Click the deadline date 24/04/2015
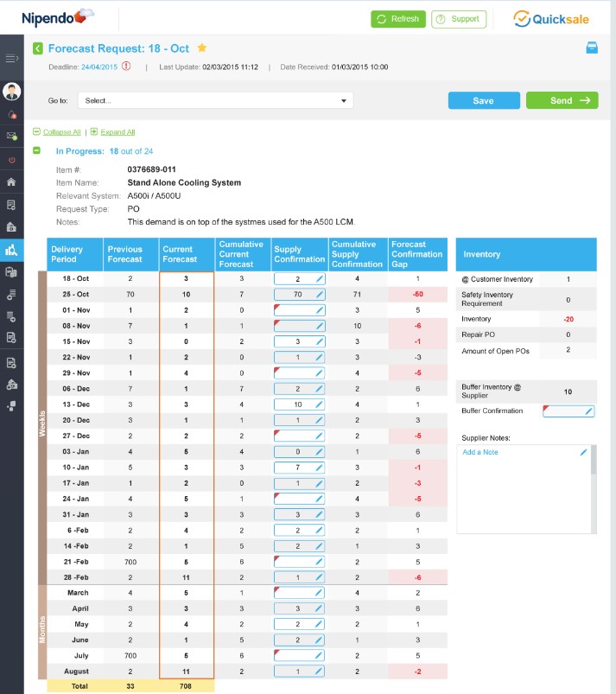This screenshot has width=616, height=694. point(99,67)
